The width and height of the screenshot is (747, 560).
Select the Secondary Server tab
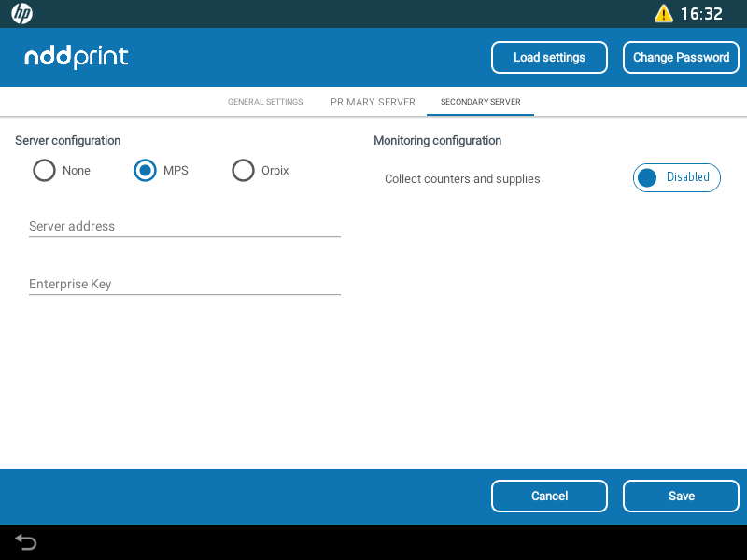[x=480, y=102]
